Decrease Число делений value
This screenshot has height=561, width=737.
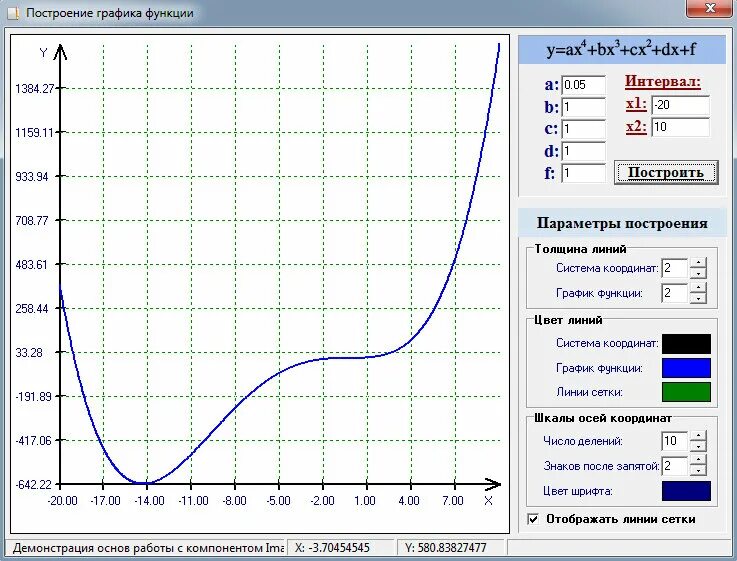tap(698, 446)
